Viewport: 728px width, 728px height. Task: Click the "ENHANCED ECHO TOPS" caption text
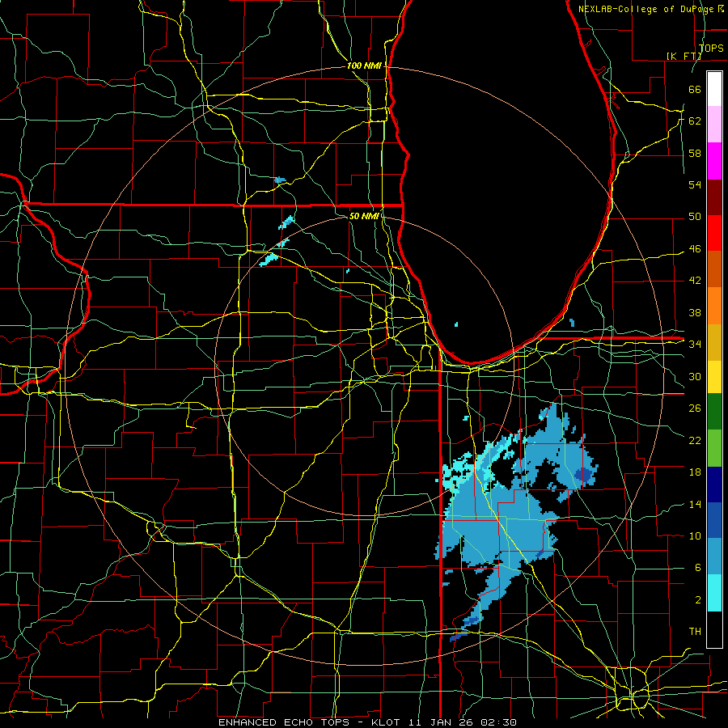pyautogui.click(x=284, y=722)
